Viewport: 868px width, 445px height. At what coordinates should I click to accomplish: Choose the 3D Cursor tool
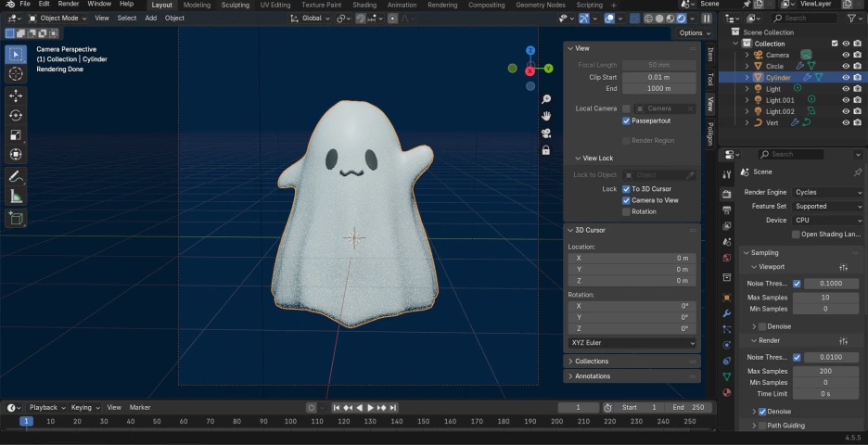pos(16,73)
